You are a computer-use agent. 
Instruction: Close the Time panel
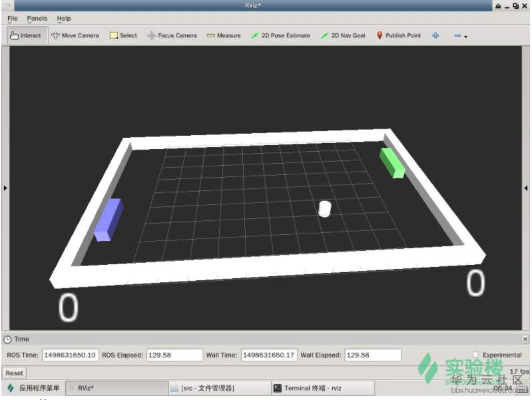pyautogui.click(x=525, y=339)
